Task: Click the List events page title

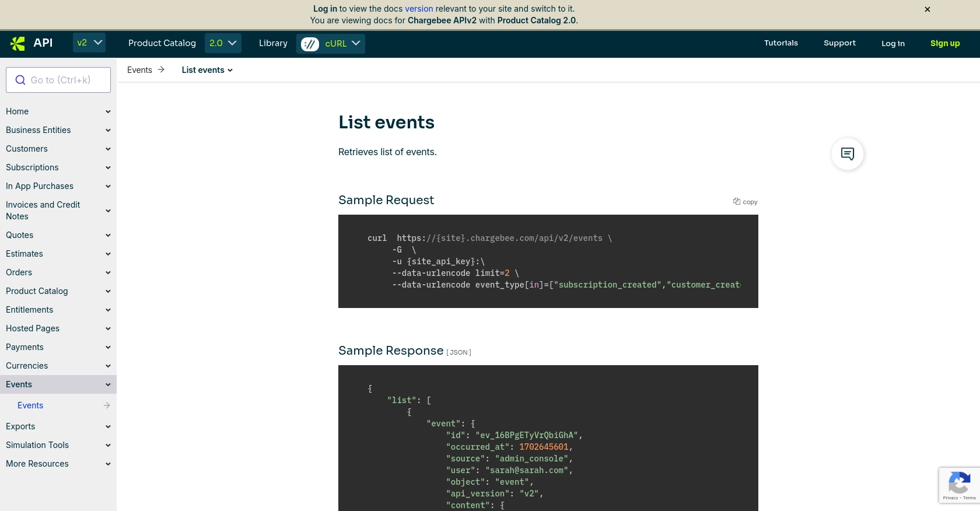Action: (x=386, y=123)
